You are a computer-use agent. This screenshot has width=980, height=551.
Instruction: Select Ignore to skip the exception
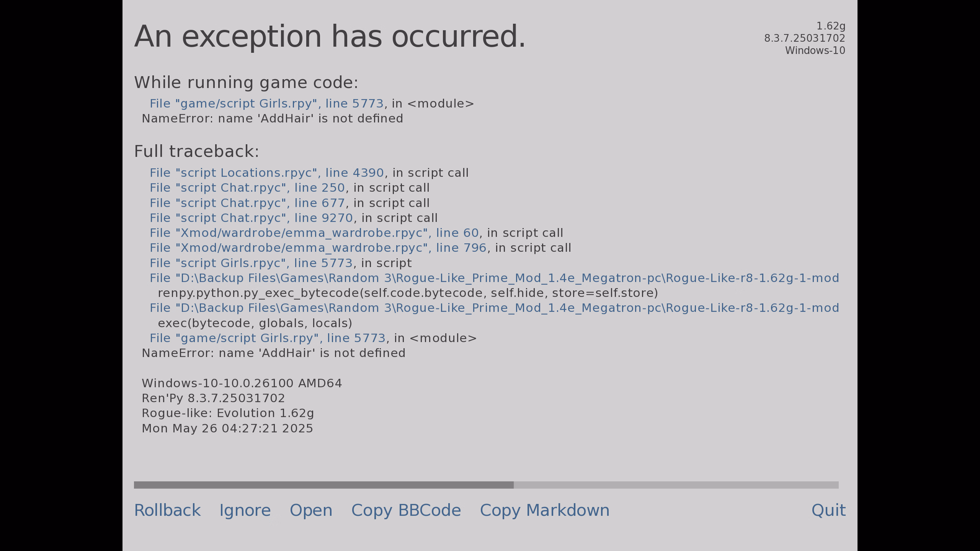[245, 510]
